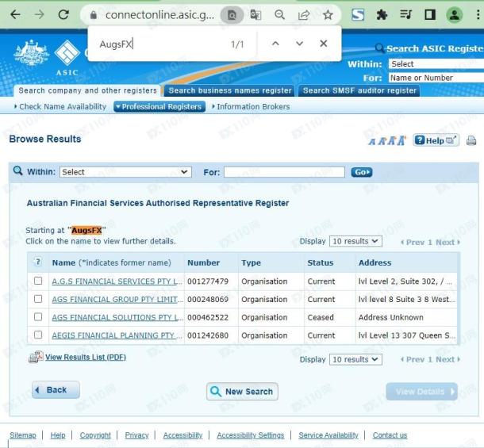Click the PDF document icon
This screenshot has width=484, height=448.
tap(36, 357)
